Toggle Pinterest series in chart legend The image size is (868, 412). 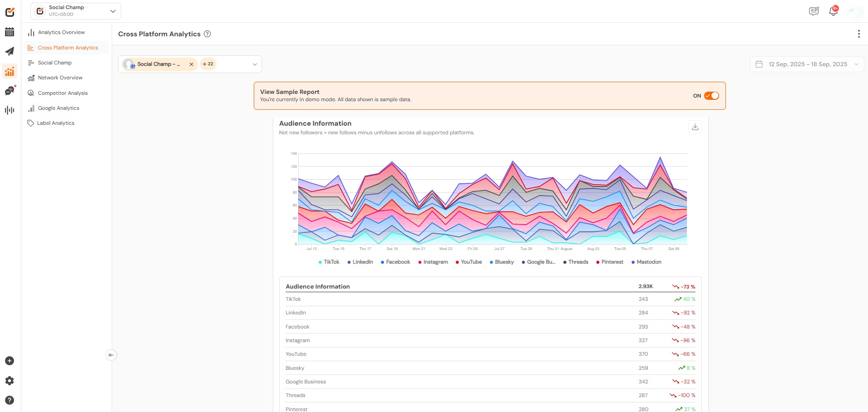[x=610, y=262]
